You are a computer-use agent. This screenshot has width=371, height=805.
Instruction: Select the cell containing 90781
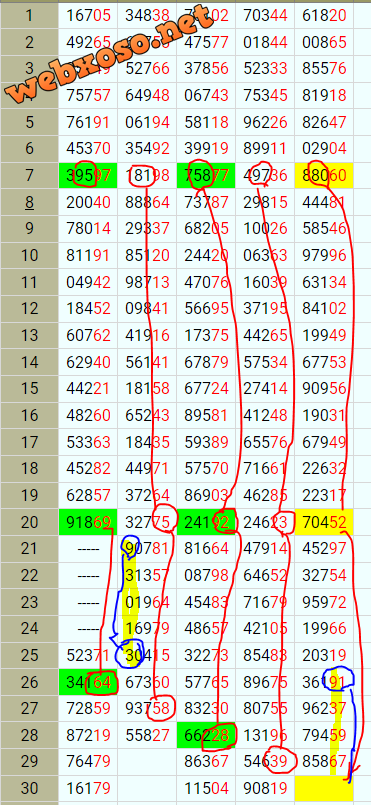point(147,549)
